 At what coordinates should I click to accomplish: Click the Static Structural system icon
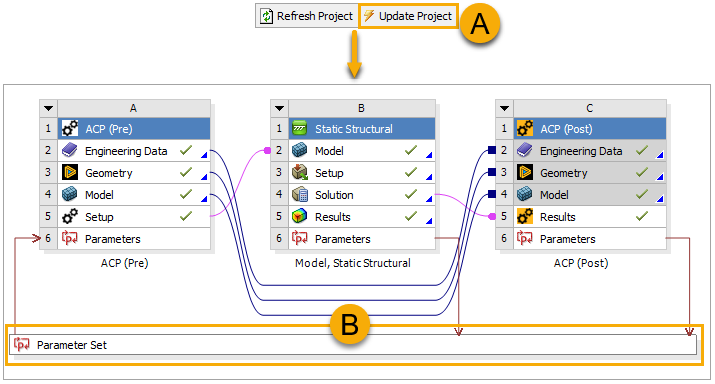pos(300,129)
